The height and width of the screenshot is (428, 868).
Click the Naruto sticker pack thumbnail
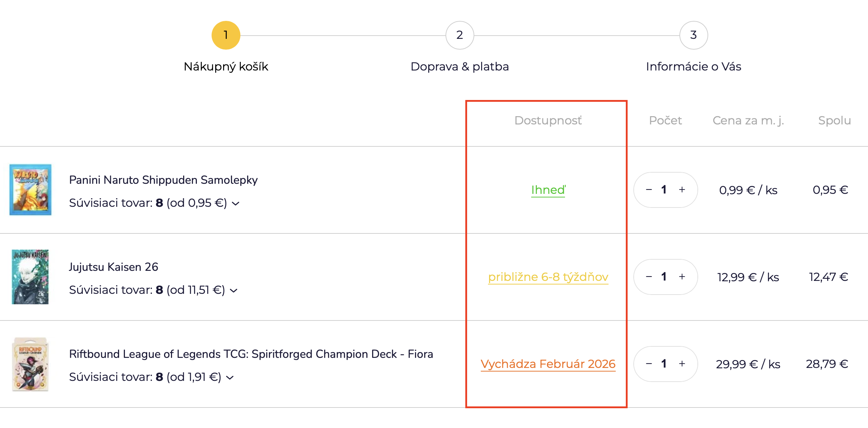coord(30,190)
